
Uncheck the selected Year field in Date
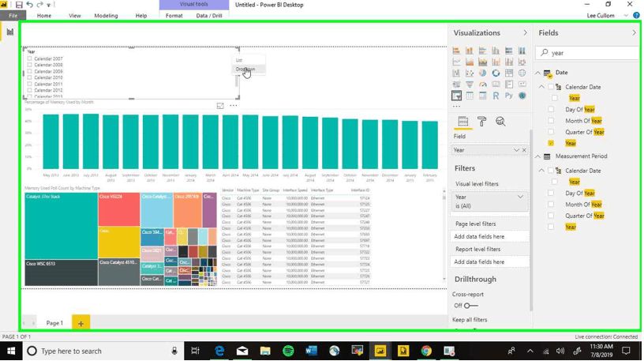click(x=551, y=143)
